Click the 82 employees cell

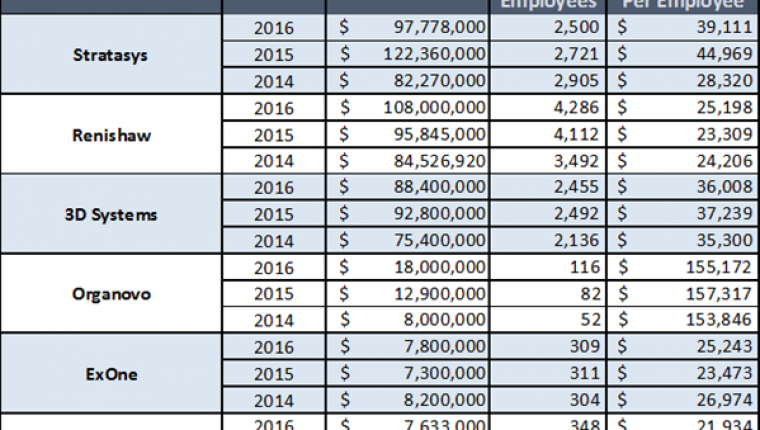point(548,293)
